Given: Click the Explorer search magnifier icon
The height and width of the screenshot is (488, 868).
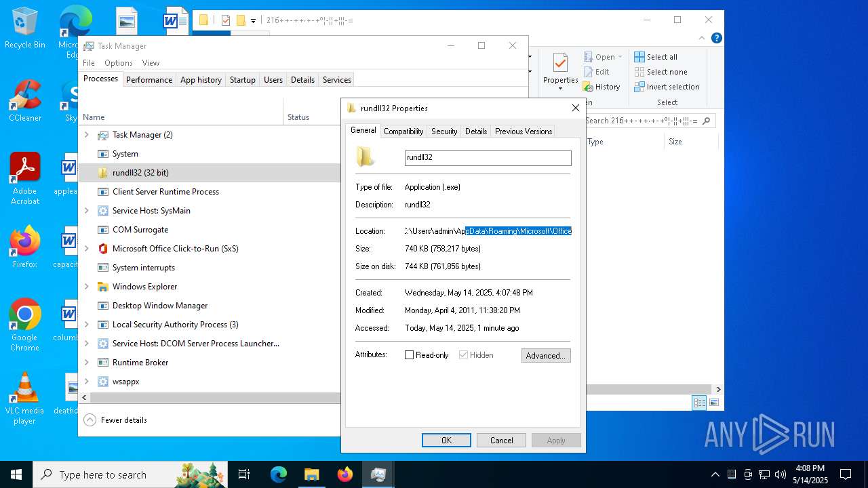Looking at the screenshot, I should pyautogui.click(x=706, y=121).
